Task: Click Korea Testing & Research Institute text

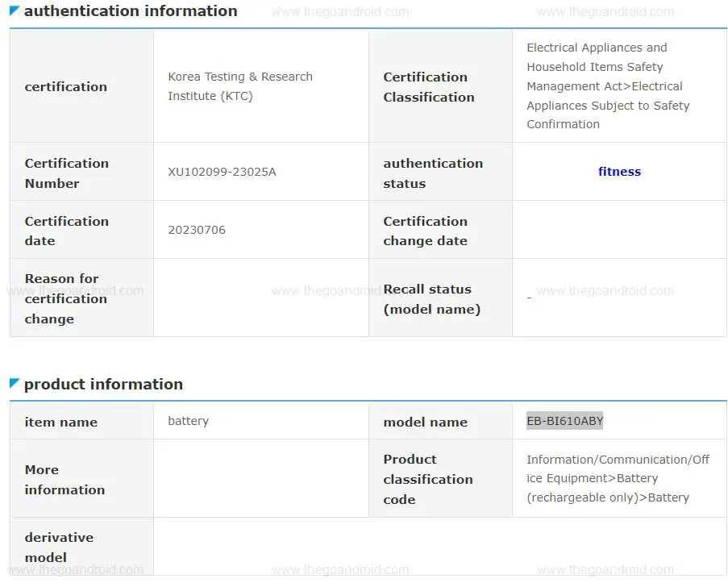Action: tap(239, 86)
